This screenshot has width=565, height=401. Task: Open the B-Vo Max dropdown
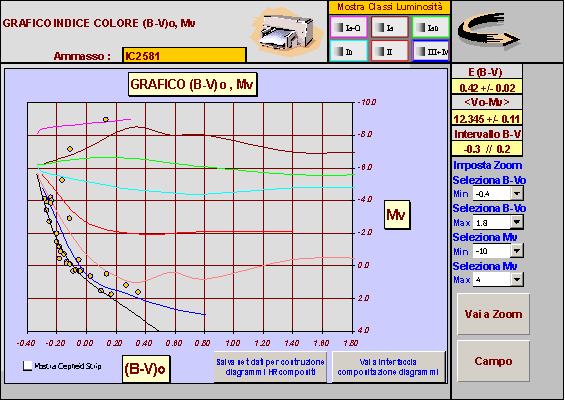tap(517, 222)
